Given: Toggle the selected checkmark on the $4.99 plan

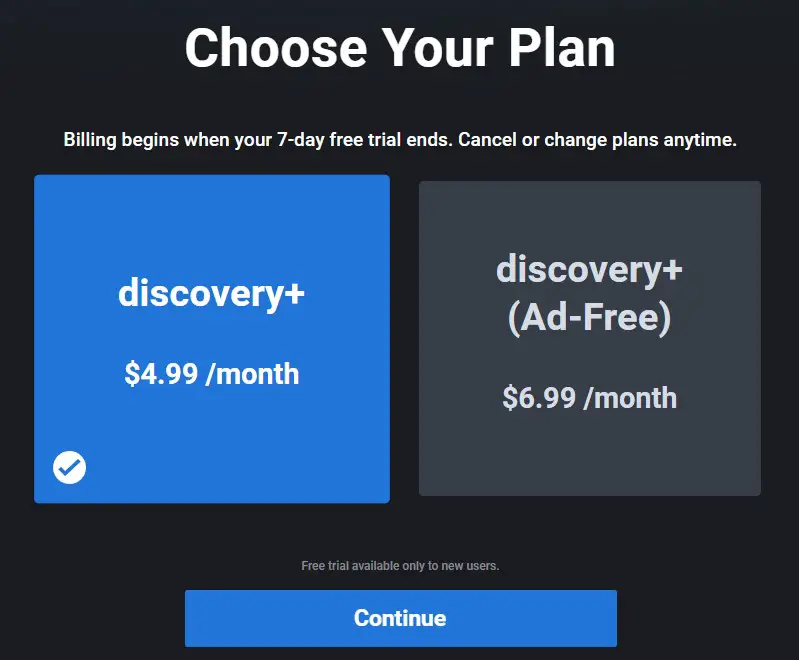Looking at the screenshot, I should point(69,467).
